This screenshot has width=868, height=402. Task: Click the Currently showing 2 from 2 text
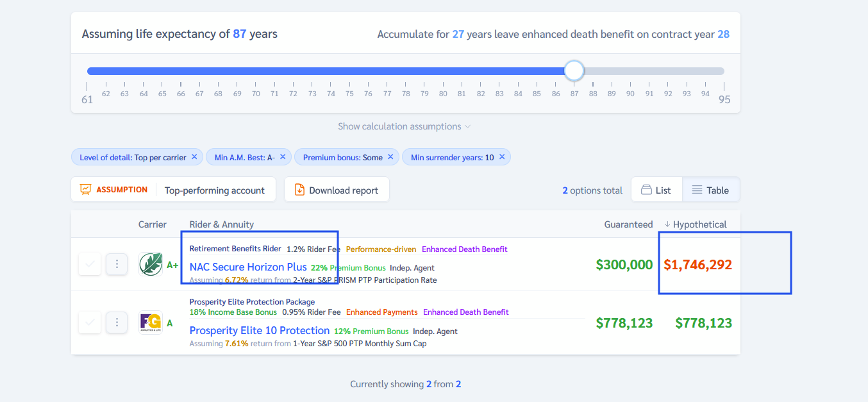[x=406, y=384]
